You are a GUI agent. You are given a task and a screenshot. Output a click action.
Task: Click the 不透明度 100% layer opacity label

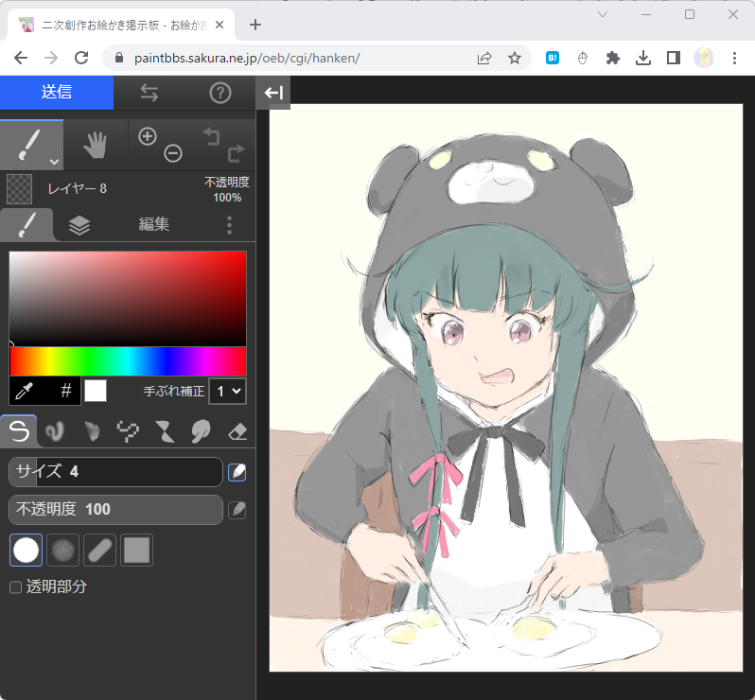(x=227, y=189)
